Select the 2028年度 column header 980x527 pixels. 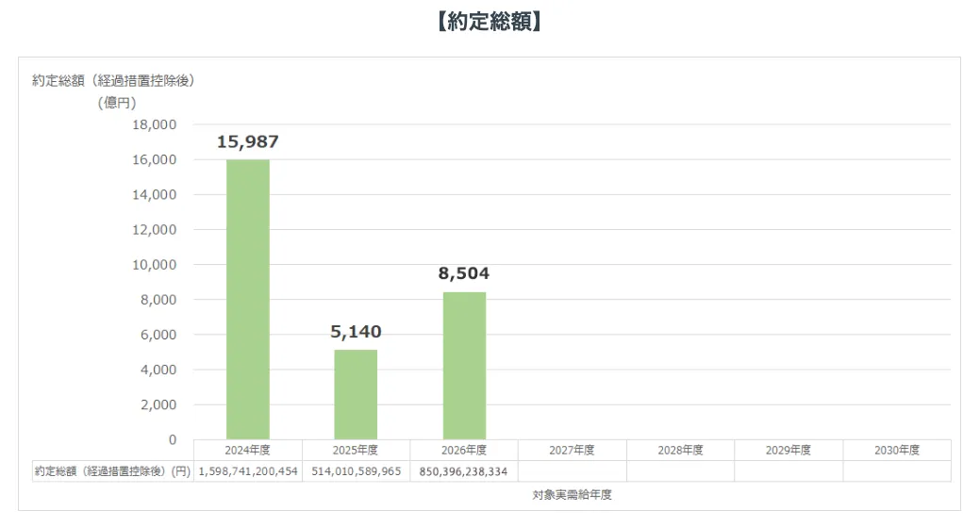tap(681, 451)
